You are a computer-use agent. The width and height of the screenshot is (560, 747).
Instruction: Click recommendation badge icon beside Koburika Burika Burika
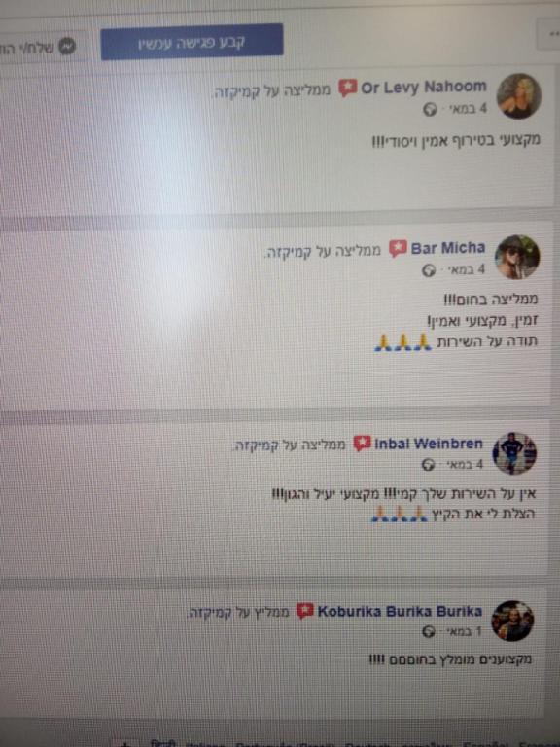304,611
